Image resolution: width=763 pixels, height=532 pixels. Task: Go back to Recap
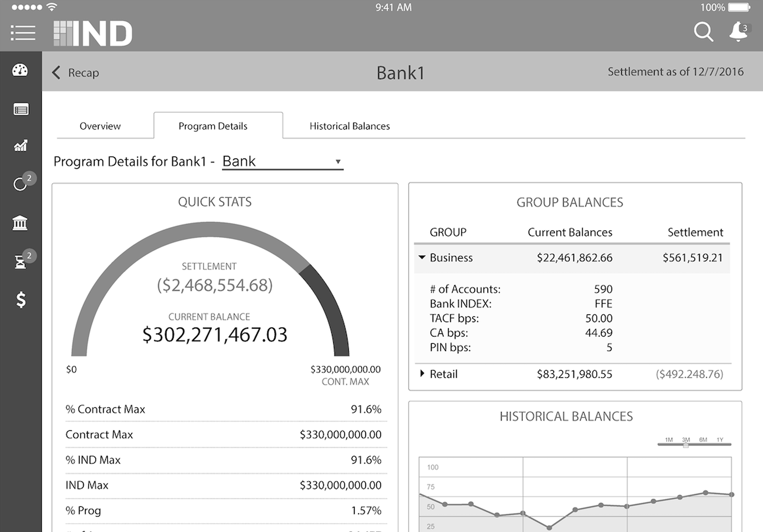tap(76, 72)
